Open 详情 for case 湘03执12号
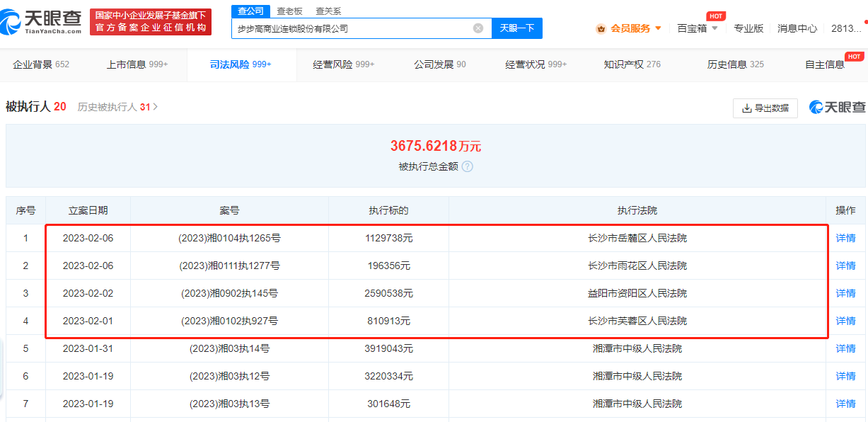 tap(845, 377)
